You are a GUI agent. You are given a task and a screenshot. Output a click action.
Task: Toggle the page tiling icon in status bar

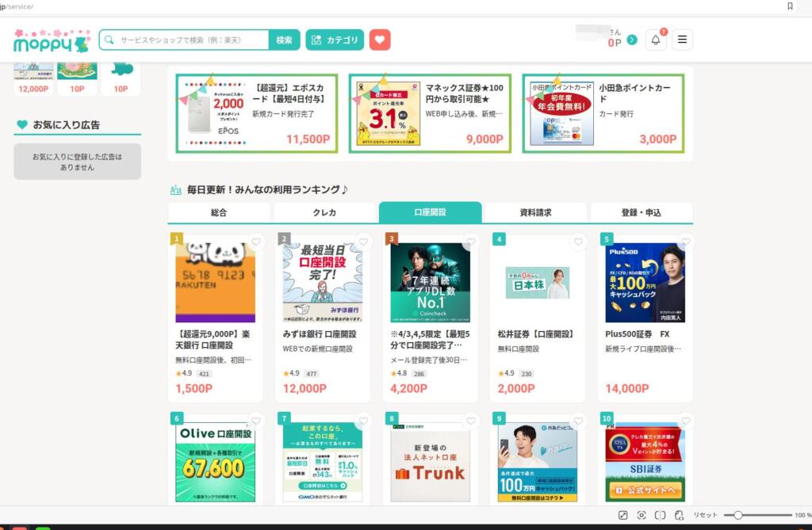pos(660,515)
